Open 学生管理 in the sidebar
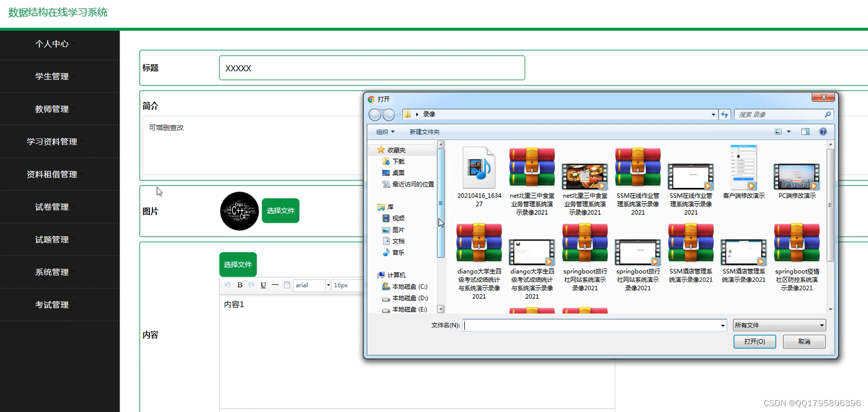This screenshot has width=868, height=412. [52, 76]
